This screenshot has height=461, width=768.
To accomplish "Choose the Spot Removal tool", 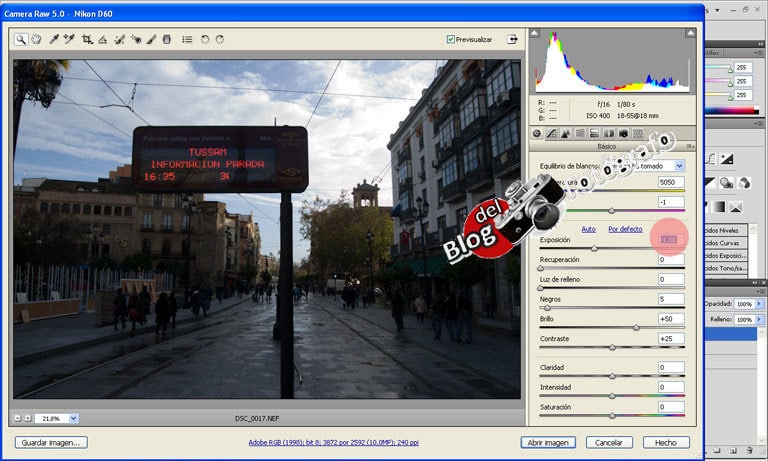I will [x=120, y=40].
